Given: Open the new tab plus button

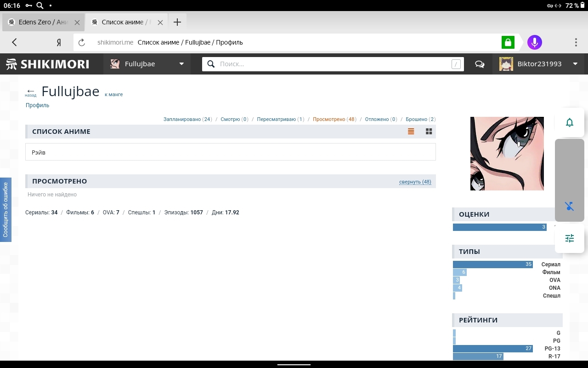Looking at the screenshot, I should (177, 22).
